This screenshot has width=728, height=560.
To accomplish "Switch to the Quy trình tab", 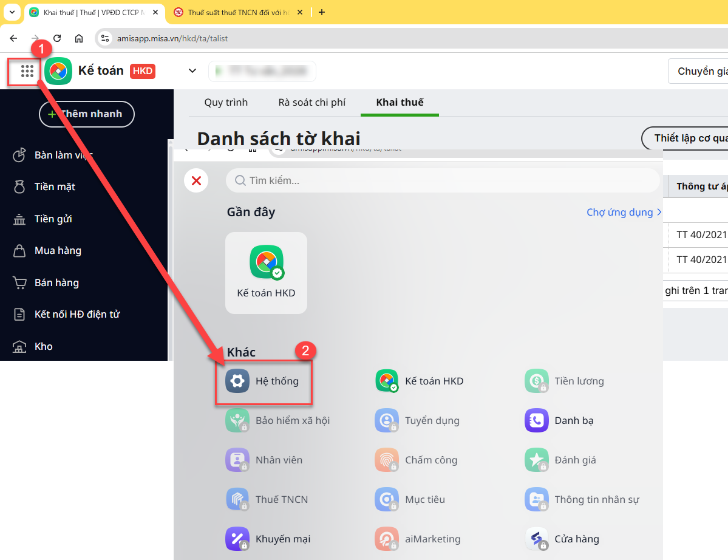I will [x=226, y=102].
